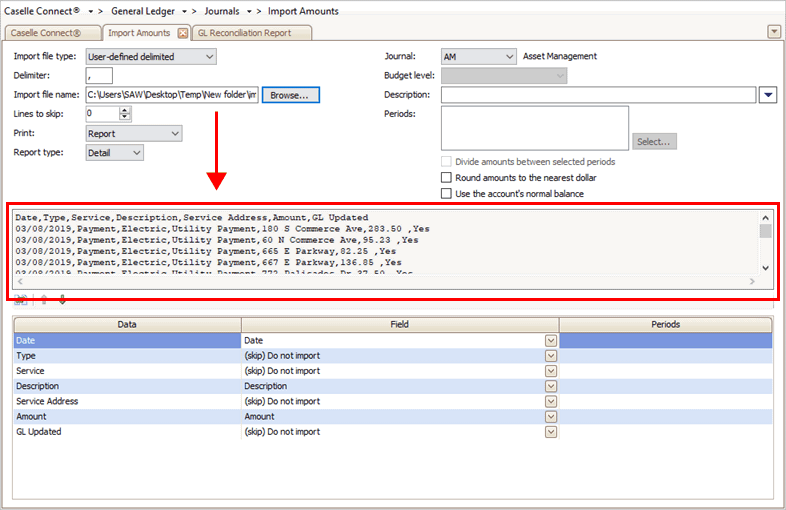Check Use the account's normal balance
The width and height of the screenshot is (786, 510).
pos(446,193)
